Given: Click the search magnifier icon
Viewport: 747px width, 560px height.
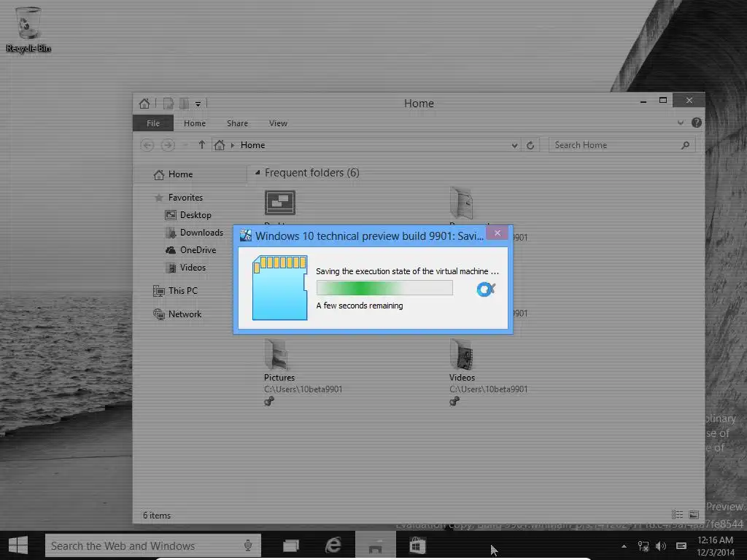Looking at the screenshot, I should (x=685, y=145).
